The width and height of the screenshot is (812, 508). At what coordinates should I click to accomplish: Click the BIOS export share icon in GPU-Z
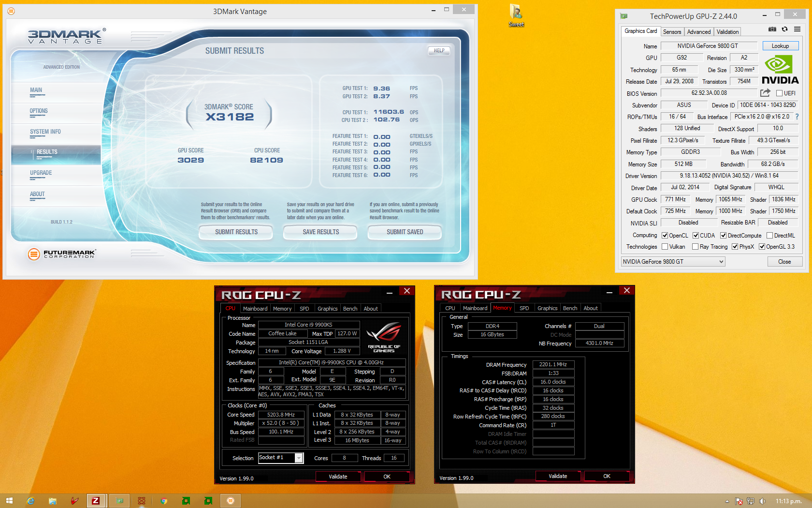click(765, 93)
